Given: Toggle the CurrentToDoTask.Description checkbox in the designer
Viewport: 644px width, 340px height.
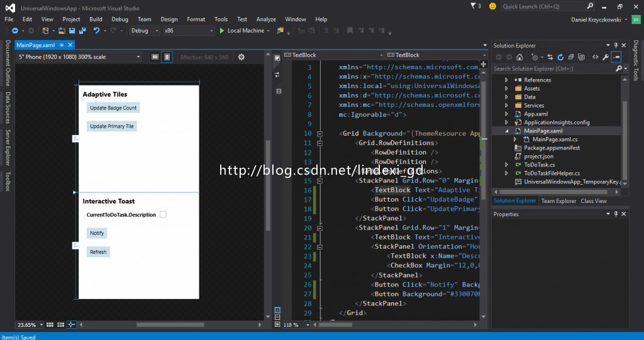Looking at the screenshot, I should [163, 214].
